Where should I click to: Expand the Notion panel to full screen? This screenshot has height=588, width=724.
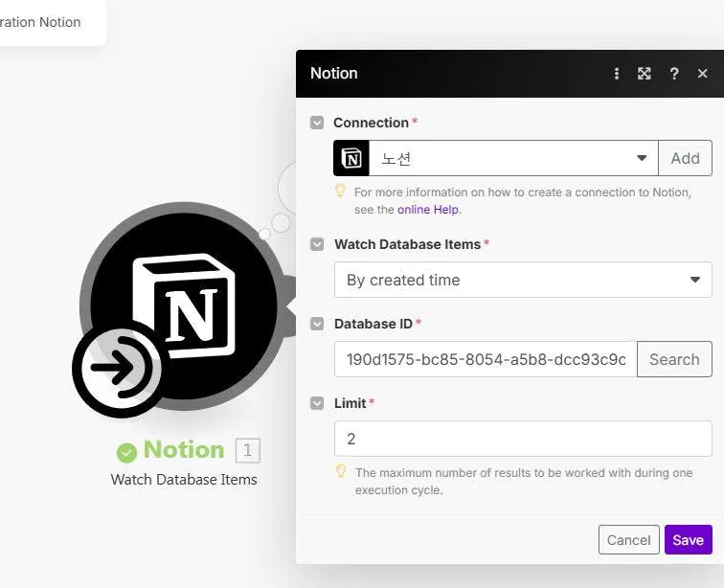tap(645, 74)
